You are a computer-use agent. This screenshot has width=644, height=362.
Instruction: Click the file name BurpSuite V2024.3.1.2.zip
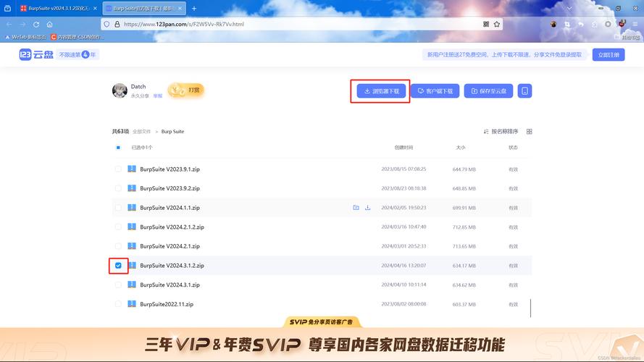172,266
